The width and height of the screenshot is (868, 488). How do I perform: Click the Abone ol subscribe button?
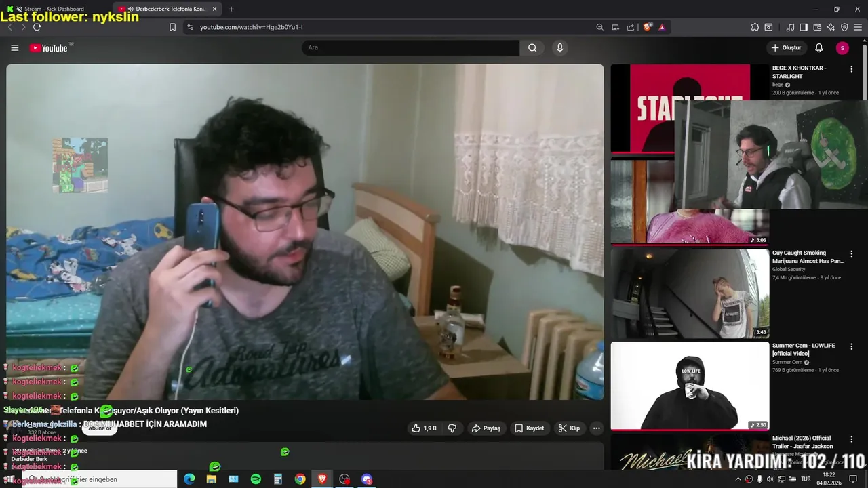click(99, 428)
